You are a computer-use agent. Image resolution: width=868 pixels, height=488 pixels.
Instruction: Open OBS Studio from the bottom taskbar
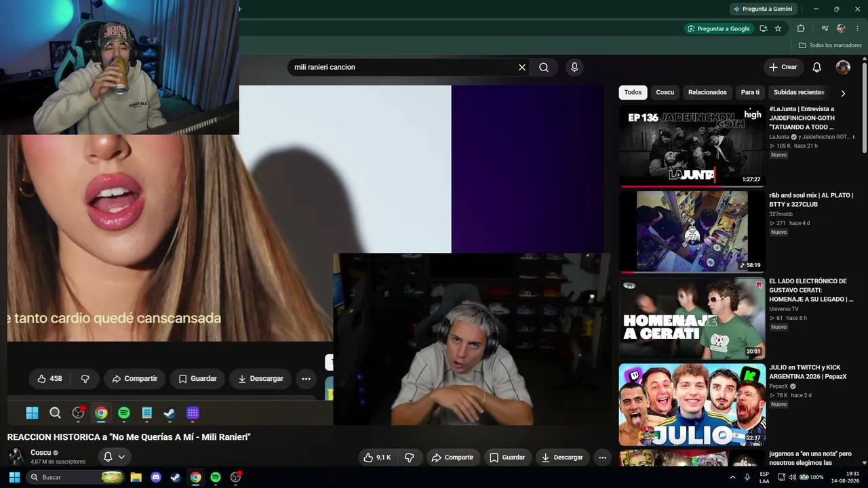[x=235, y=477]
